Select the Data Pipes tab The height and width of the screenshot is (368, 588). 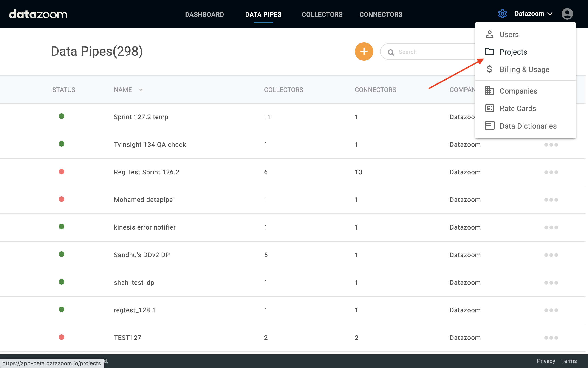pyautogui.click(x=263, y=14)
